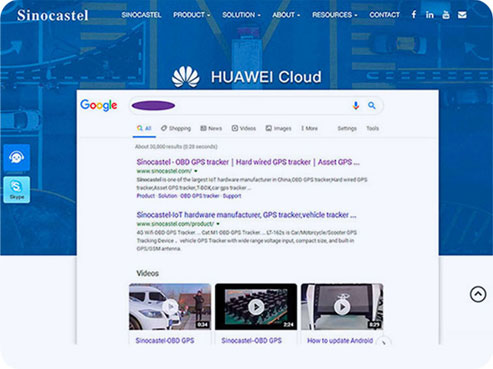Expand the PRODUCT dropdown menu
This screenshot has height=369, width=493.
pos(191,15)
